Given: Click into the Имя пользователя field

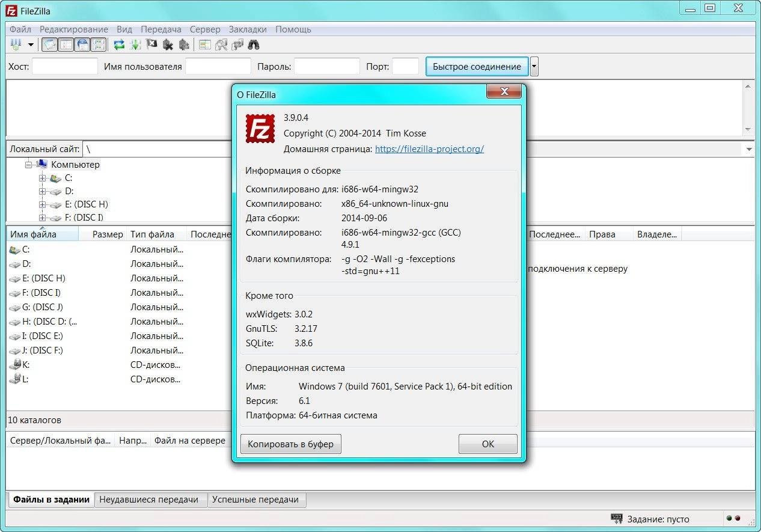Looking at the screenshot, I should tap(218, 66).
